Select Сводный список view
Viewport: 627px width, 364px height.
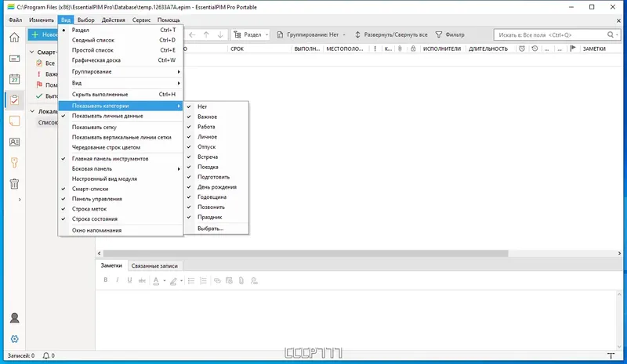coord(121,40)
